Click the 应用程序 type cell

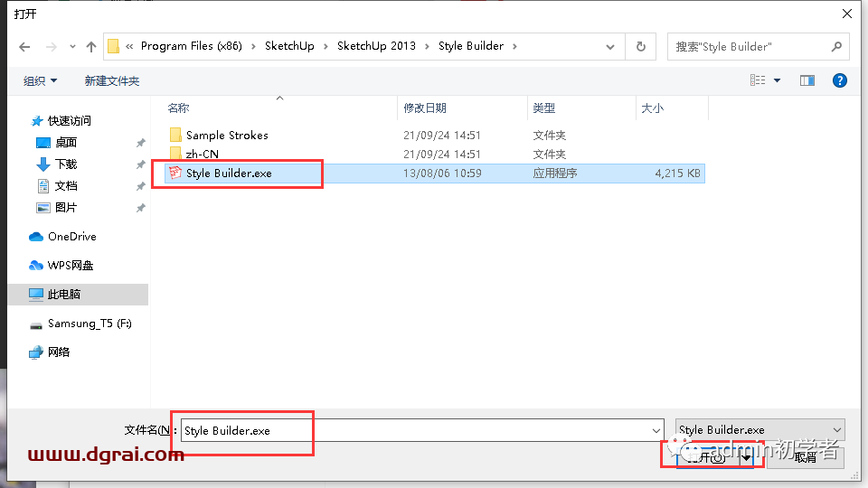tap(554, 174)
